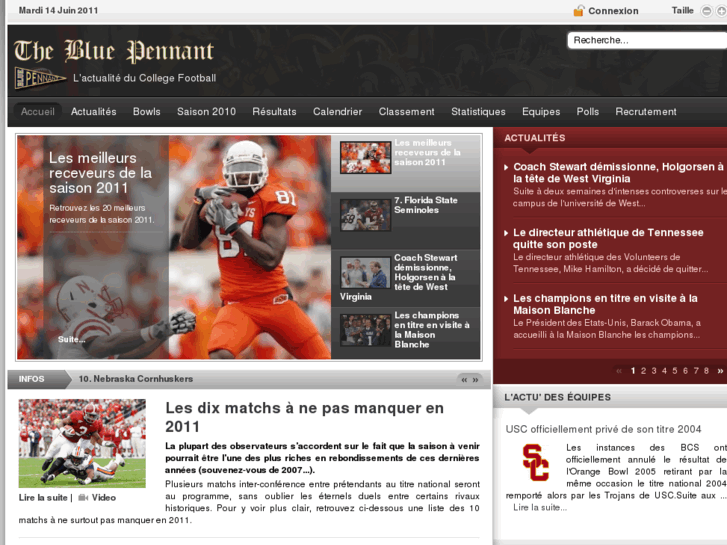Screen dimensions: 727x545
Task: Increase text size with the plus icon
Action: click(x=721, y=11)
